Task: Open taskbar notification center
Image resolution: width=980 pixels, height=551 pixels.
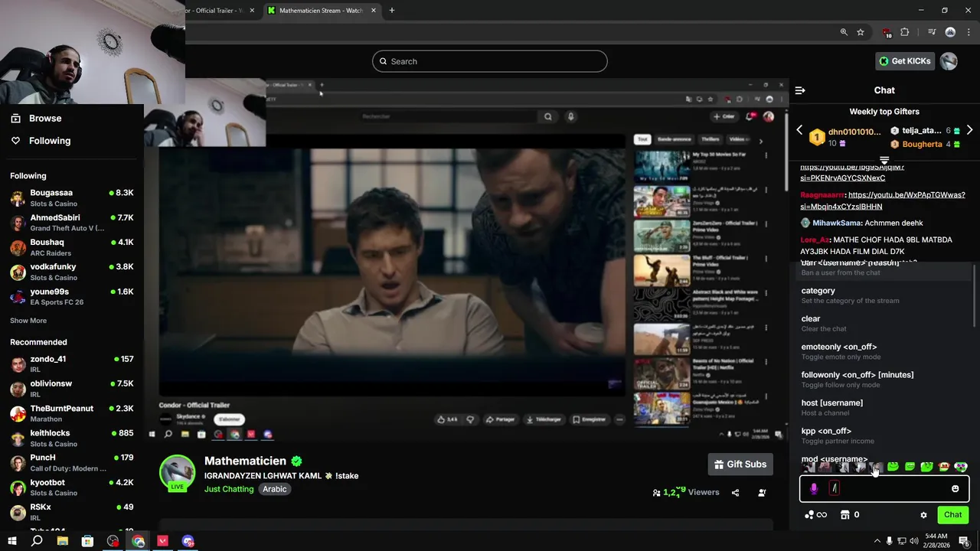Action: [x=964, y=541]
